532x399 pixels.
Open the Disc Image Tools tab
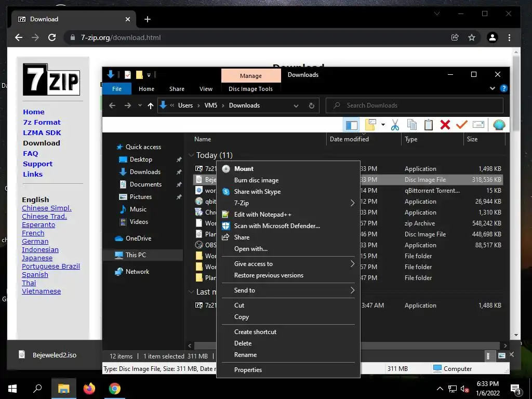[x=250, y=89]
